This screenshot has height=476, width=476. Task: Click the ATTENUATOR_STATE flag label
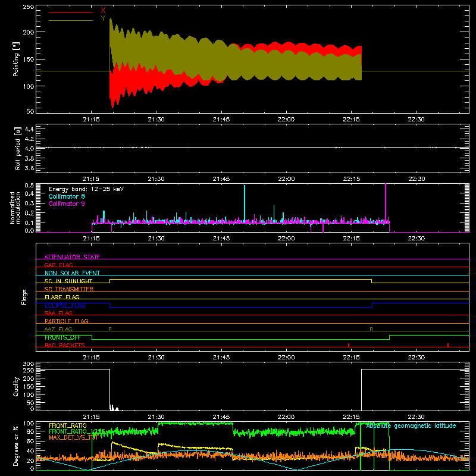coord(72,257)
